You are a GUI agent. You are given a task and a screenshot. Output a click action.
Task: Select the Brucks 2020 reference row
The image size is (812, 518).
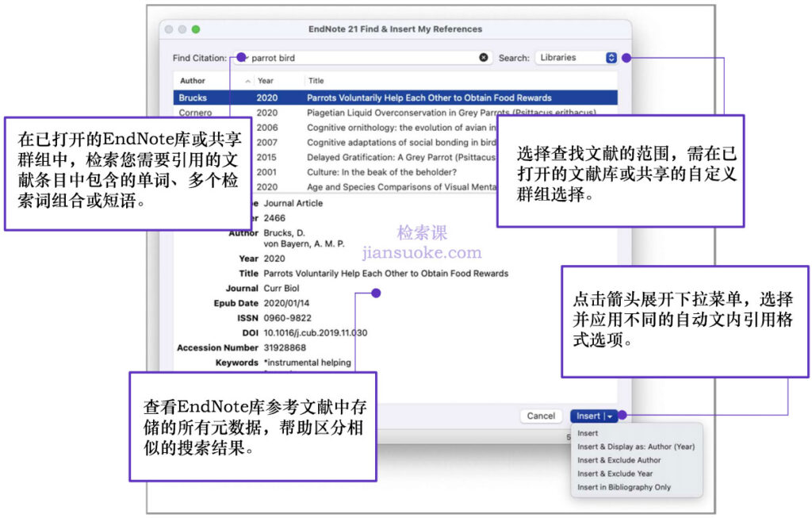(395, 98)
